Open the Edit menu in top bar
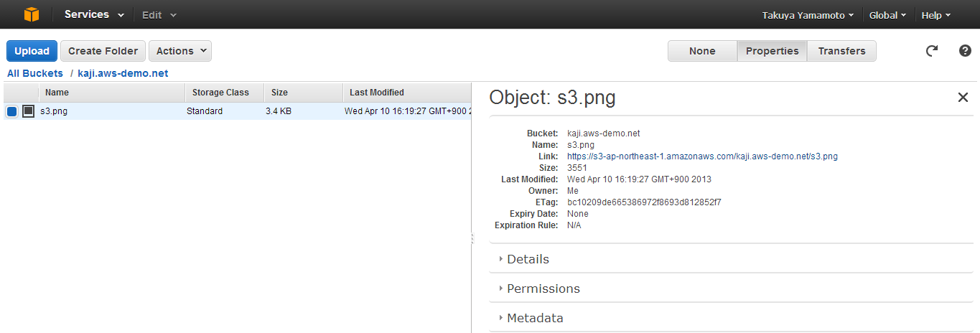Image resolution: width=980 pixels, height=333 pixels. (159, 14)
